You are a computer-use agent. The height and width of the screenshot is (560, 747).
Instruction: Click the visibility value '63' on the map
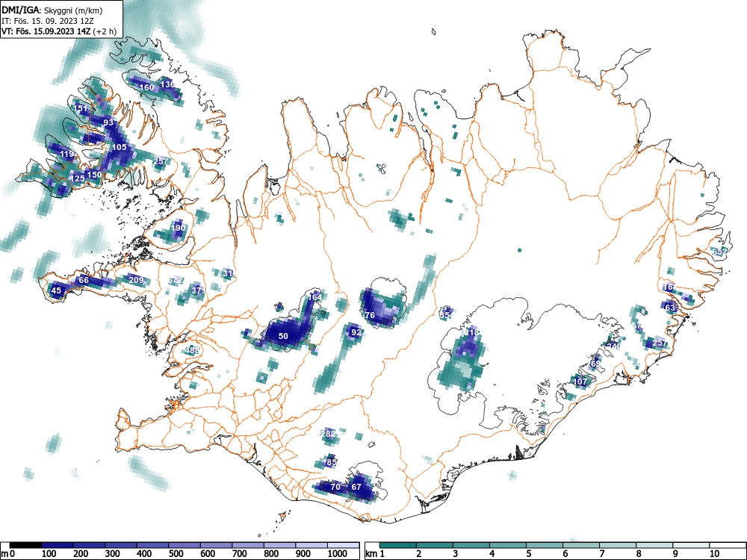click(670, 308)
